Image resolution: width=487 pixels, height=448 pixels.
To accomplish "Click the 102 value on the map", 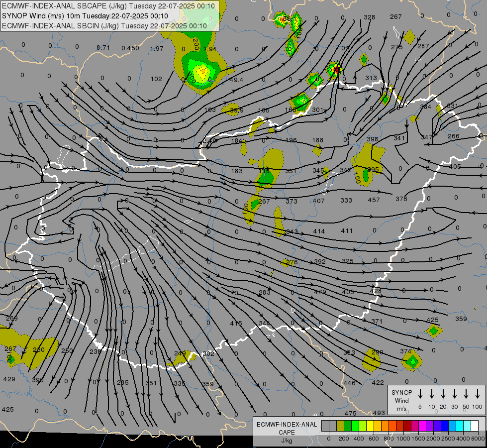I will (156, 79).
